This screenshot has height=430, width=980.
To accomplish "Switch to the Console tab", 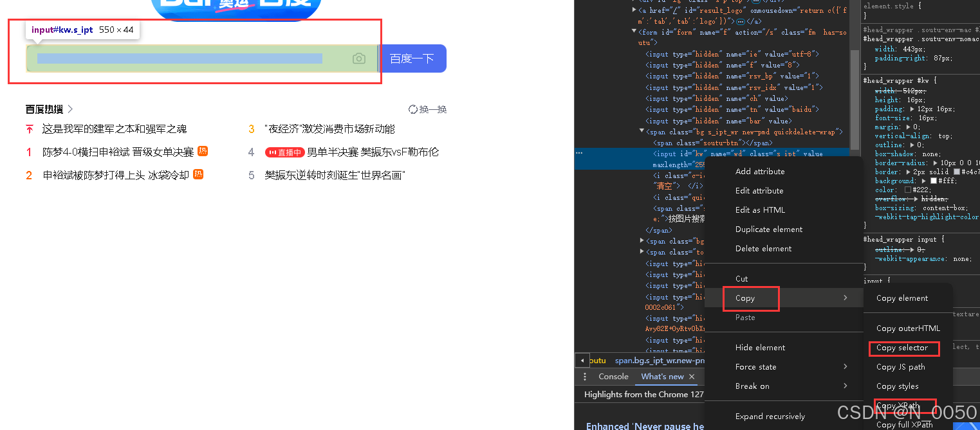I will [x=613, y=377].
